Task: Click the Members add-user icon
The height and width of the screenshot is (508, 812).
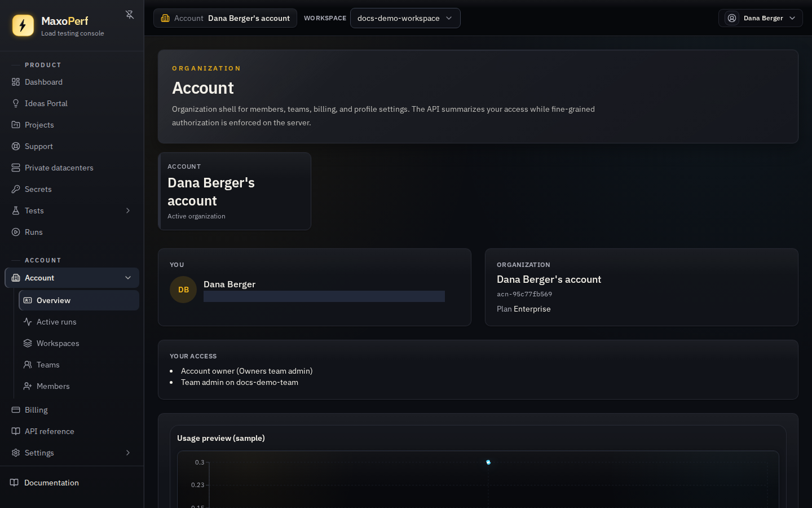Action: [x=28, y=386]
